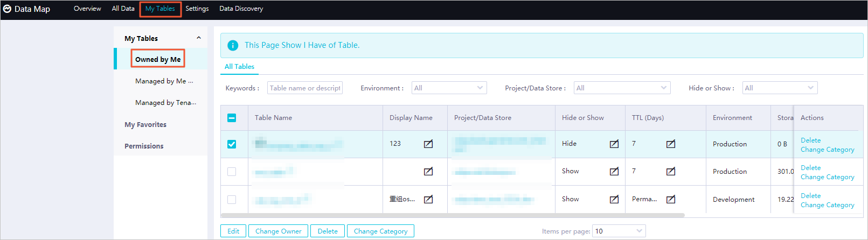
Task: Click Delete link in first row Actions
Action: click(811, 140)
